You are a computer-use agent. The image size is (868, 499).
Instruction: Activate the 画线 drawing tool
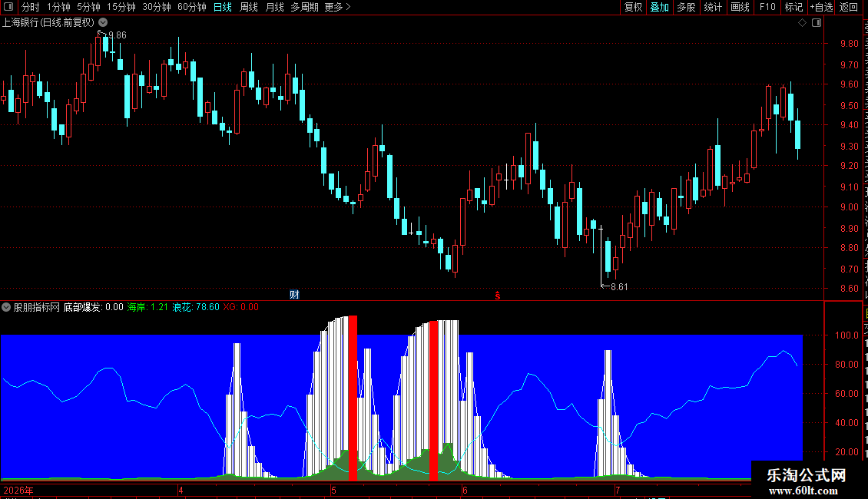click(x=740, y=7)
